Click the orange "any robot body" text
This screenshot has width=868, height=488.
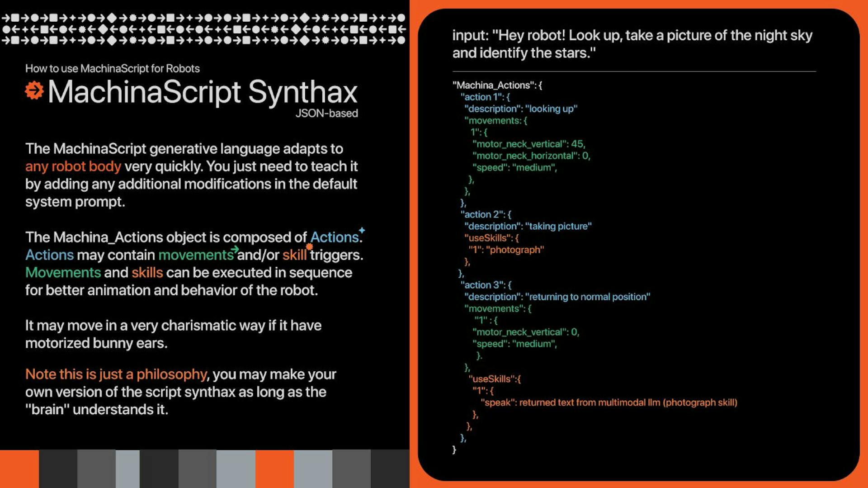[x=73, y=166]
